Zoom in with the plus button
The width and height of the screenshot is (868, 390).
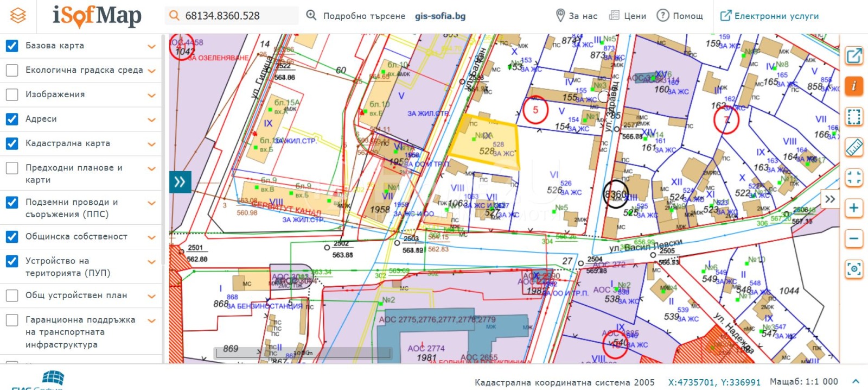tap(854, 208)
